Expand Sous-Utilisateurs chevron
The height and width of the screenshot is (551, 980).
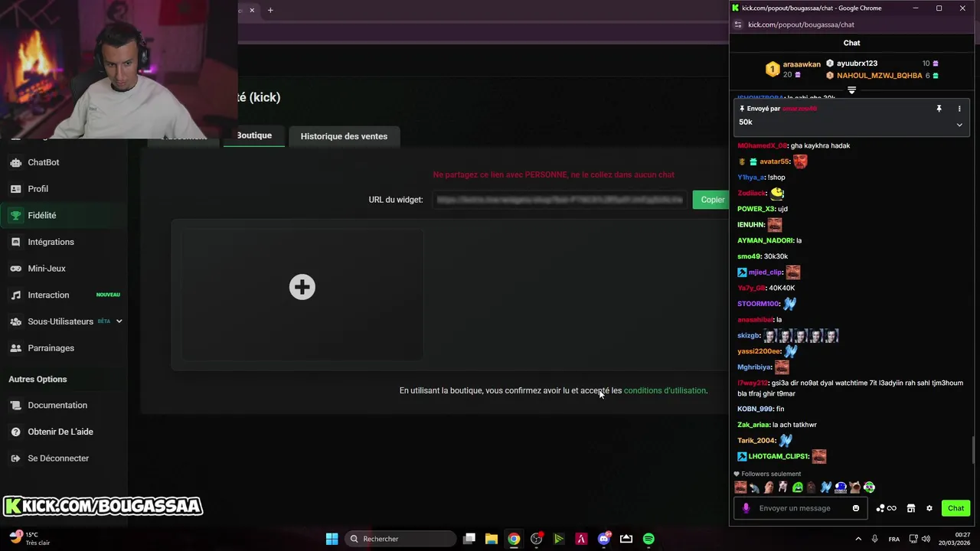[x=119, y=321]
